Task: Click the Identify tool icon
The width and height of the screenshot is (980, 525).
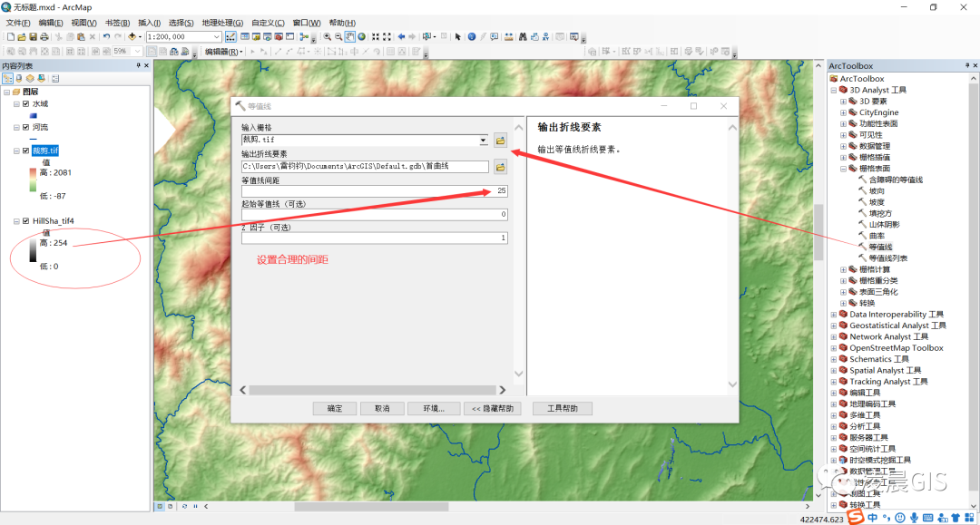Action: click(472, 37)
